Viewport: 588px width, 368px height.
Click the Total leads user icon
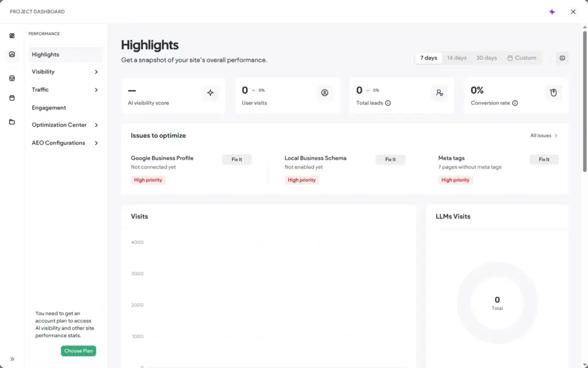coord(439,93)
